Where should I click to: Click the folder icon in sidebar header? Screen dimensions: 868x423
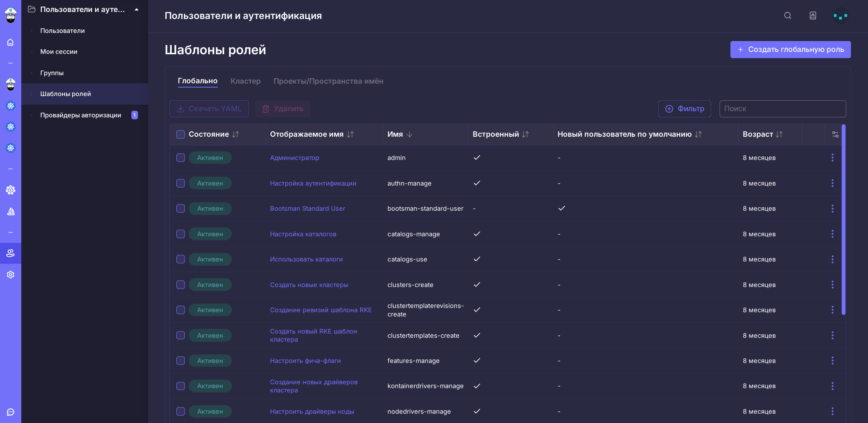coord(32,9)
